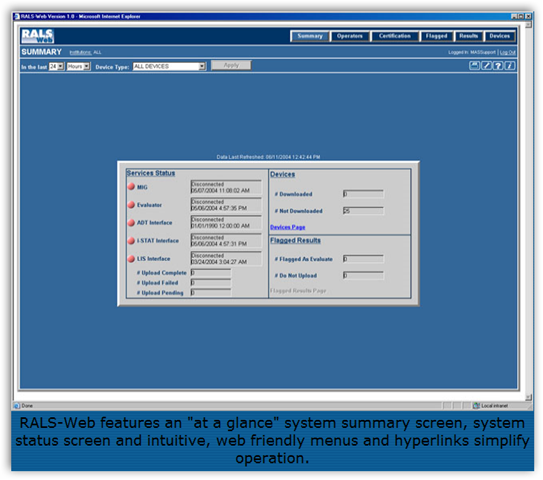The image size is (543, 480).
Task: Click the ADT Interface service label
Action: pyautogui.click(x=154, y=223)
